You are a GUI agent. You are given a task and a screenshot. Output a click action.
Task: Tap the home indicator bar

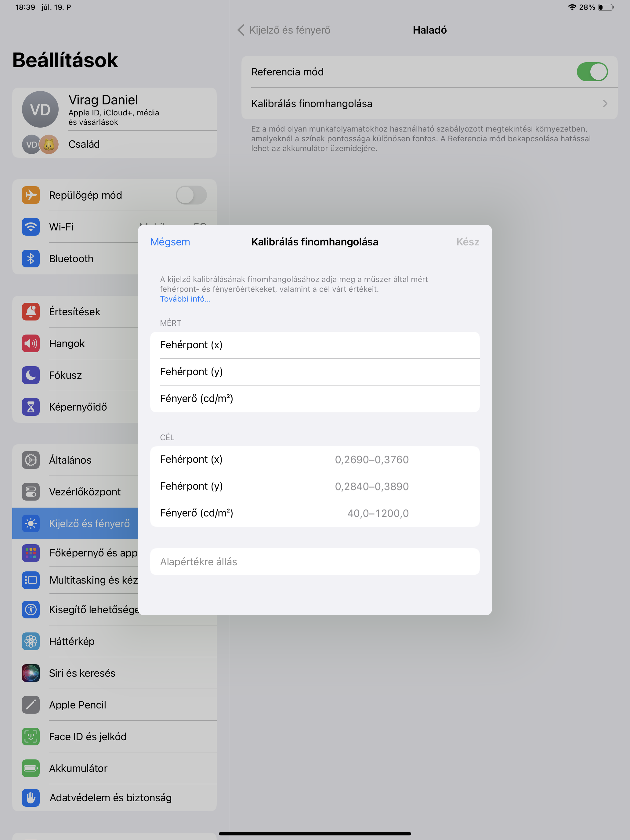coord(315,834)
